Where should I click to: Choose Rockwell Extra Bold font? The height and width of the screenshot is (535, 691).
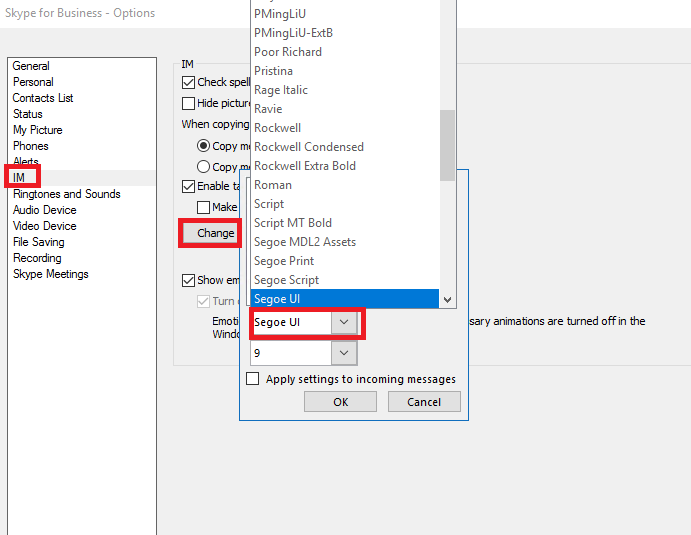pos(345,166)
